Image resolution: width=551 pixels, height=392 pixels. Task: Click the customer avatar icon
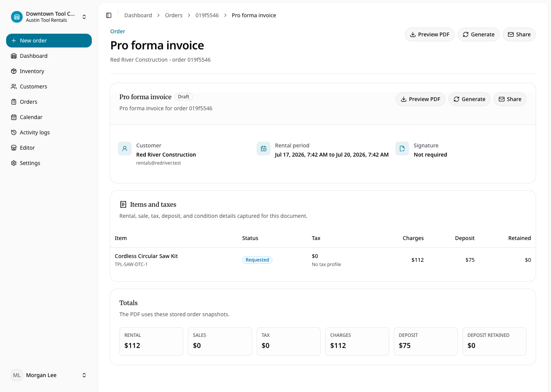[125, 149]
